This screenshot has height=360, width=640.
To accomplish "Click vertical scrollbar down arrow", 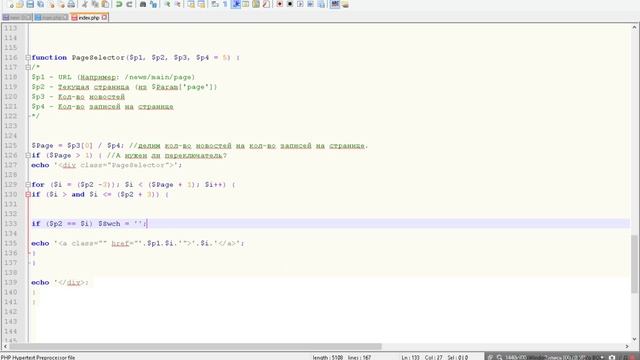I will (x=634, y=339).
